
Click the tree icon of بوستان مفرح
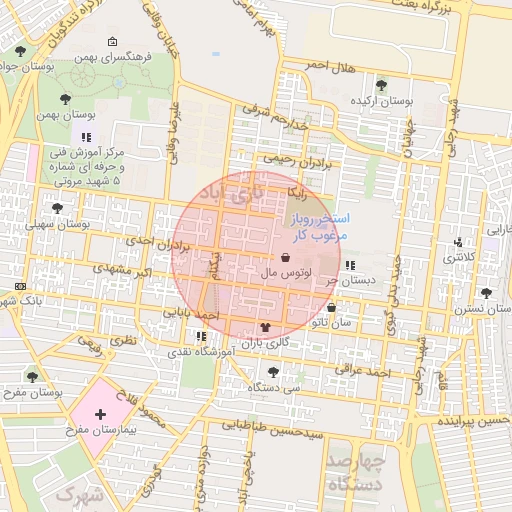32,377
